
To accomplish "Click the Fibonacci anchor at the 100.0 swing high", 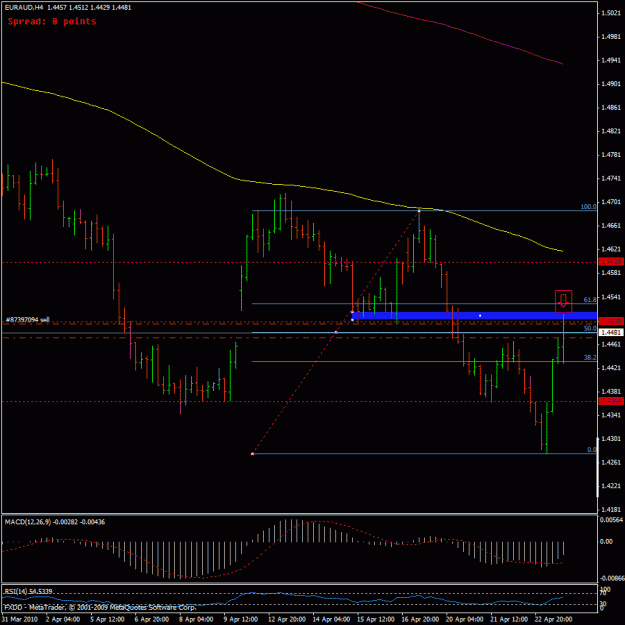I will click(x=419, y=210).
